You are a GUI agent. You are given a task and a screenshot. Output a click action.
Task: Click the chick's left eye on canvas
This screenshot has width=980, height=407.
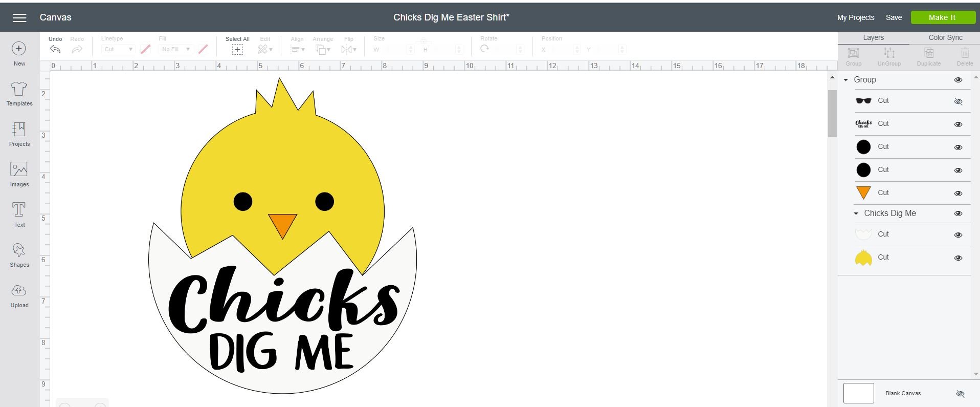tap(243, 201)
